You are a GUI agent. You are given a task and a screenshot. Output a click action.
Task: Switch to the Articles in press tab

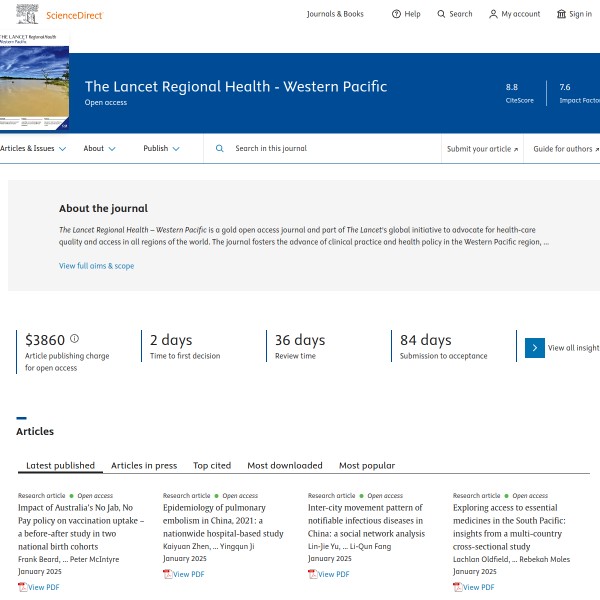(x=144, y=465)
